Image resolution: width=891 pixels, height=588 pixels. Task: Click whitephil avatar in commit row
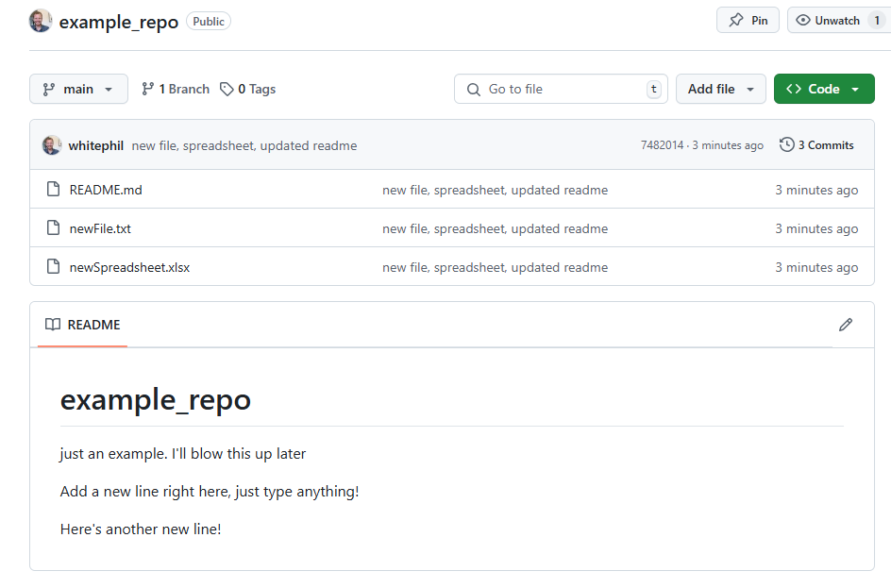(x=52, y=145)
